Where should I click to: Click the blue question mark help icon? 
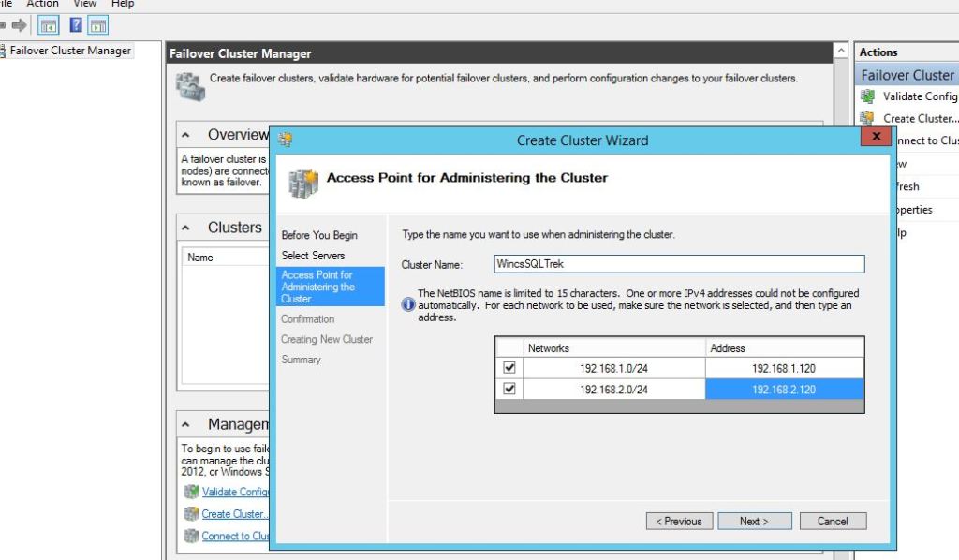click(x=77, y=25)
